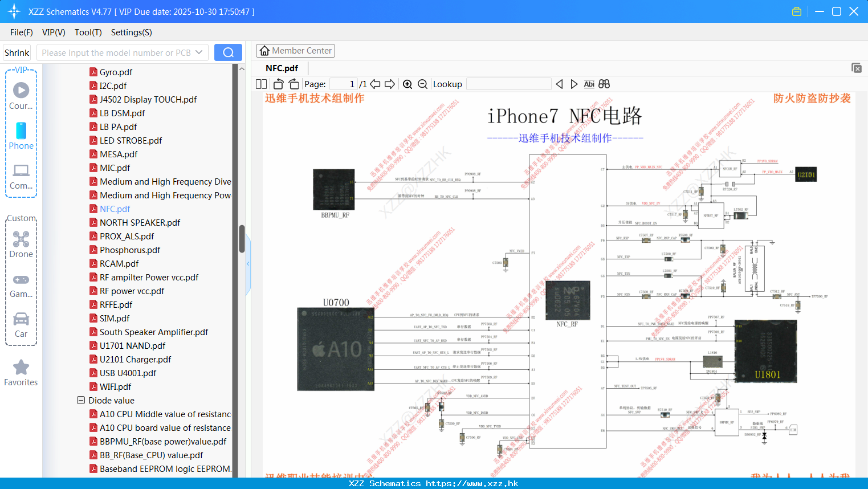Viewport: 868px width, 489px height.
Task: Zoom out of the schematic
Action: pos(422,84)
